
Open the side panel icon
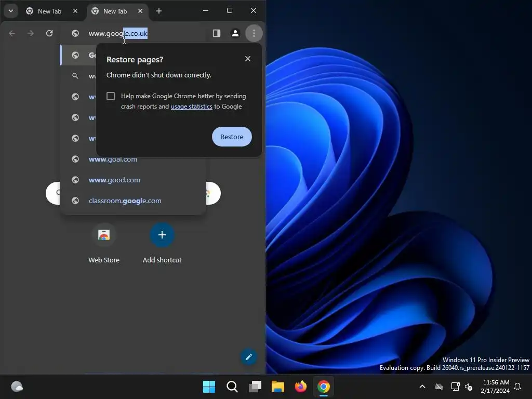click(217, 33)
